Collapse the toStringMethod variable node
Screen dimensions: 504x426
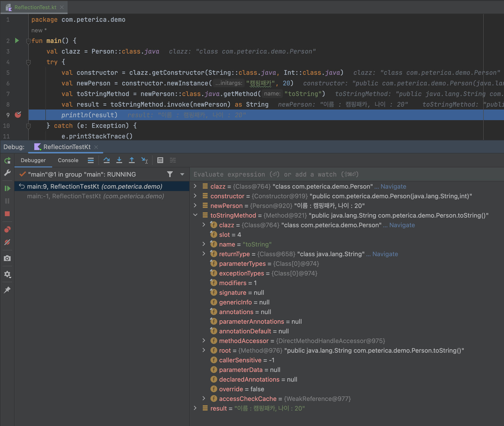[195, 215]
